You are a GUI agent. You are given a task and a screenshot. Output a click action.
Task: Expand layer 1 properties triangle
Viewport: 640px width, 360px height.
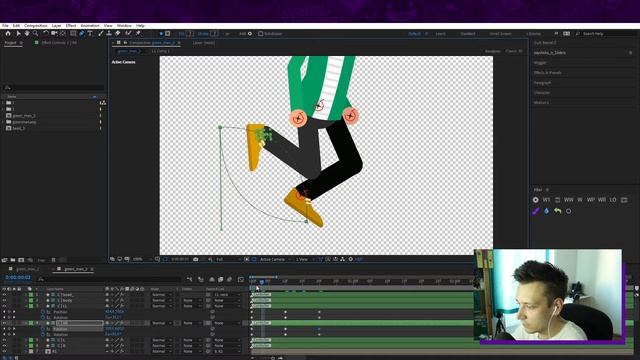tap(26, 295)
